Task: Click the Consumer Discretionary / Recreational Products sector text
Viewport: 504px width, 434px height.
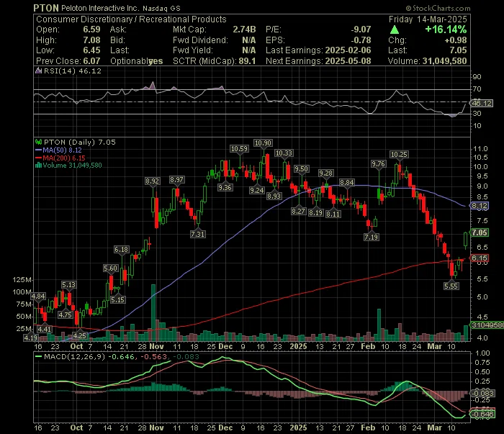Action: pos(131,19)
